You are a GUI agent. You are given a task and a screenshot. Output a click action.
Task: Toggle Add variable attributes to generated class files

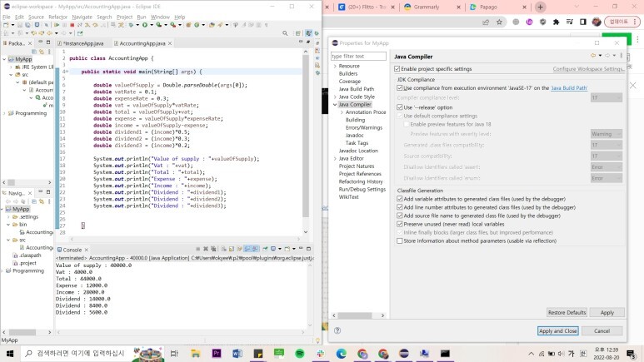400,199
